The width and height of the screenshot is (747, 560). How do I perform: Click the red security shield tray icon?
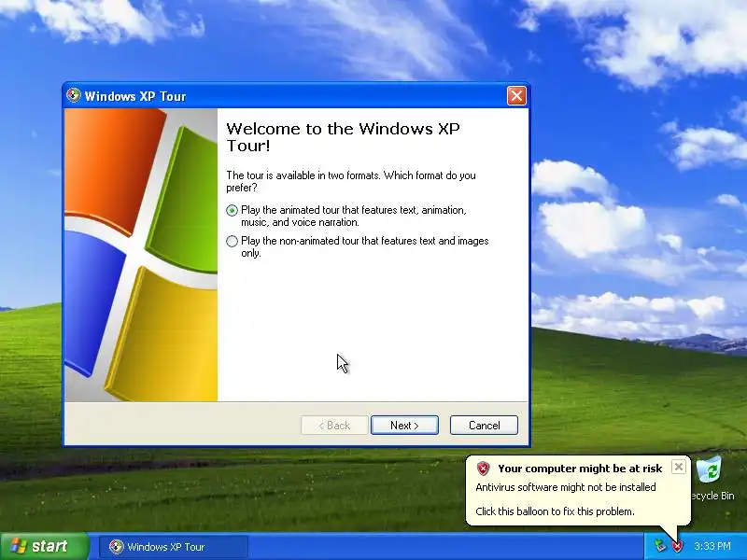click(677, 546)
